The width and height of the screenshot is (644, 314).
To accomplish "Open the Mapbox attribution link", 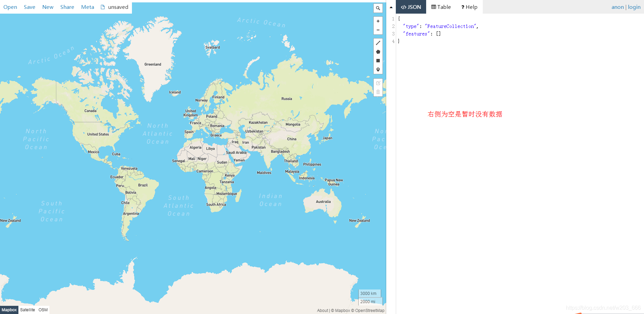I will (340, 311).
